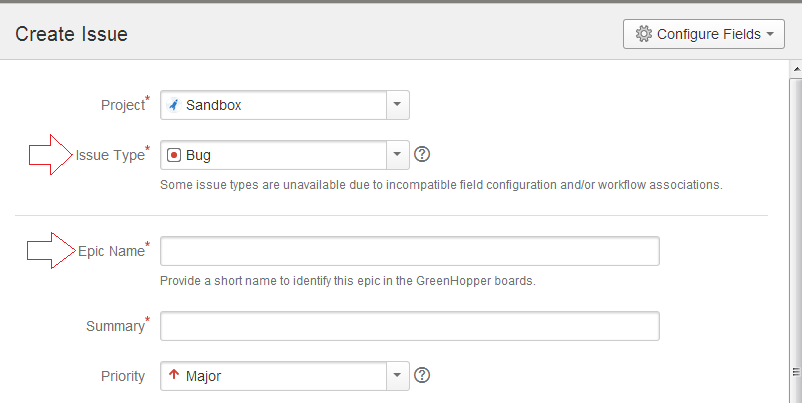Viewport: 802px width, 403px height.
Task: Click the red arrow pointing at Epic Name
Action: point(51,250)
